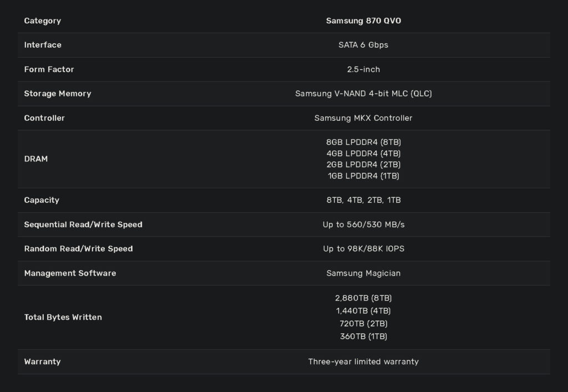Select the Up to 98K/88K IOPS value
This screenshot has width=568, height=392.
pyautogui.click(x=363, y=249)
